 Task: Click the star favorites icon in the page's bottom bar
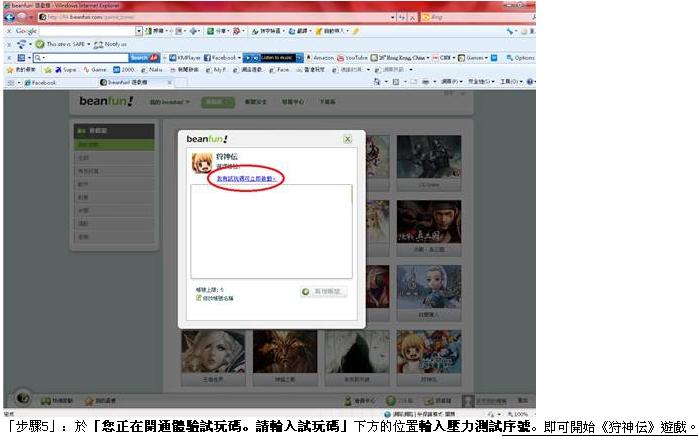pyautogui.click(x=89, y=401)
